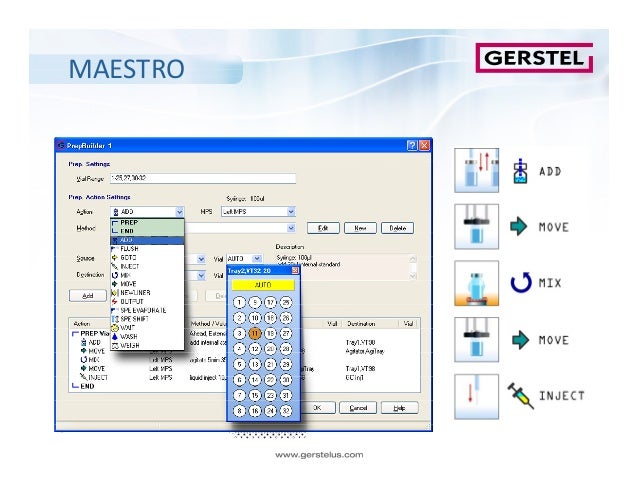This screenshot has width=638, height=493.
Task: Click the INJECT syringe icon in action list
Action: point(115,266)
